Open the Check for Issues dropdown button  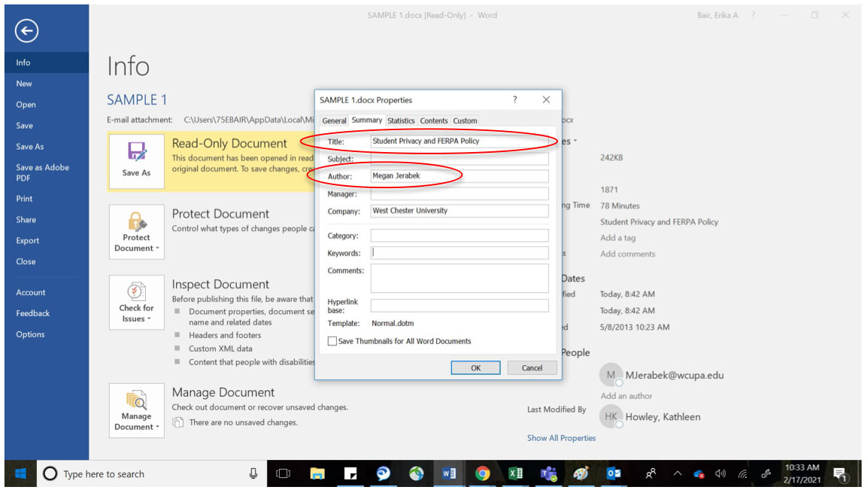point(136,303)
